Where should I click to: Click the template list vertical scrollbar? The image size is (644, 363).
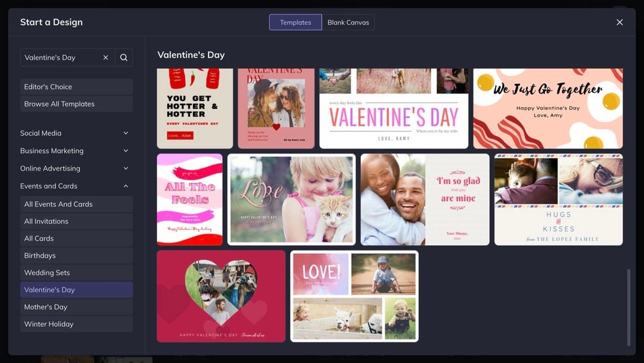[x=628, y=307]
